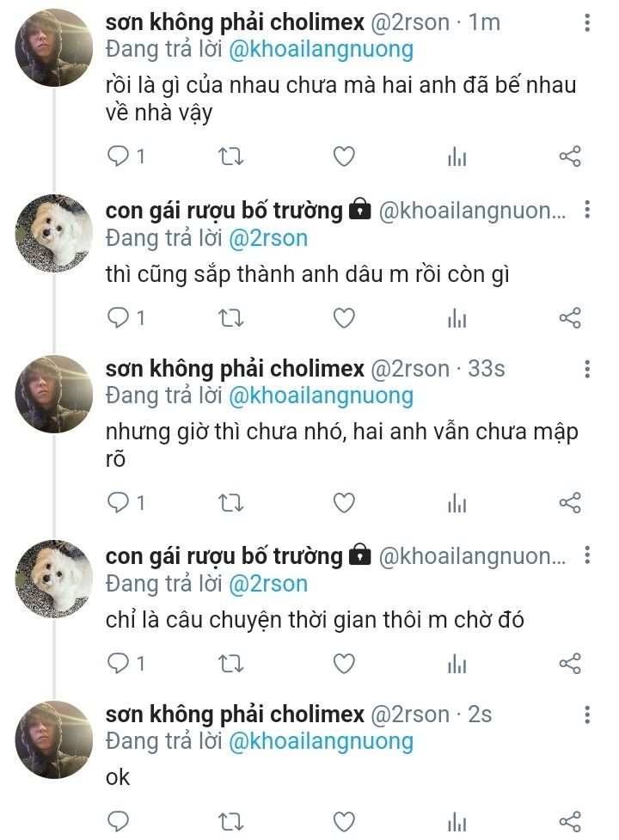
Task: Share the "ok" tweet
Action: [x=570, y=821]
